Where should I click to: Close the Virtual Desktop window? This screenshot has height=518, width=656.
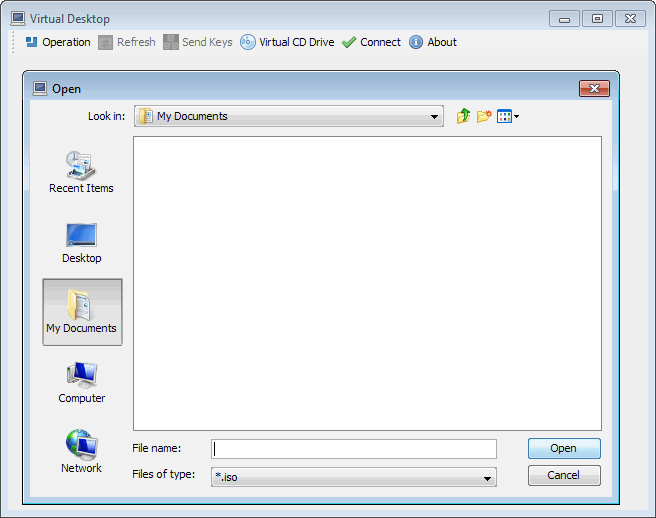[630, 19]
